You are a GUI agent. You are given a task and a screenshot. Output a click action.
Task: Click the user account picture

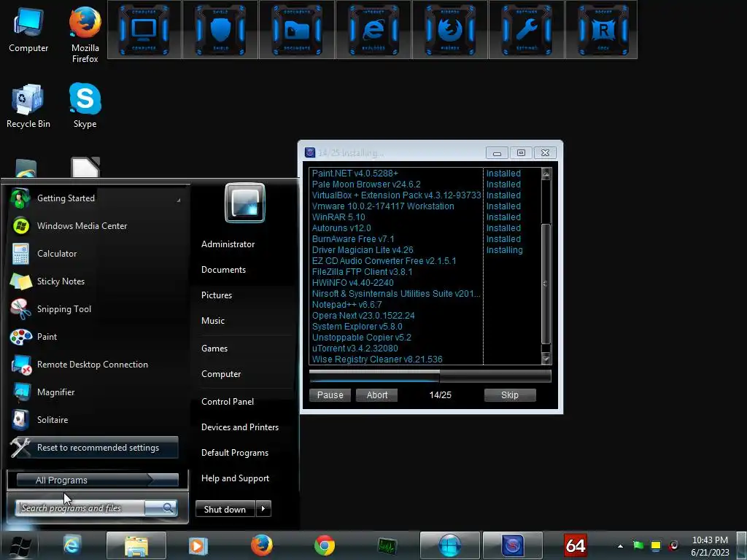245,203
